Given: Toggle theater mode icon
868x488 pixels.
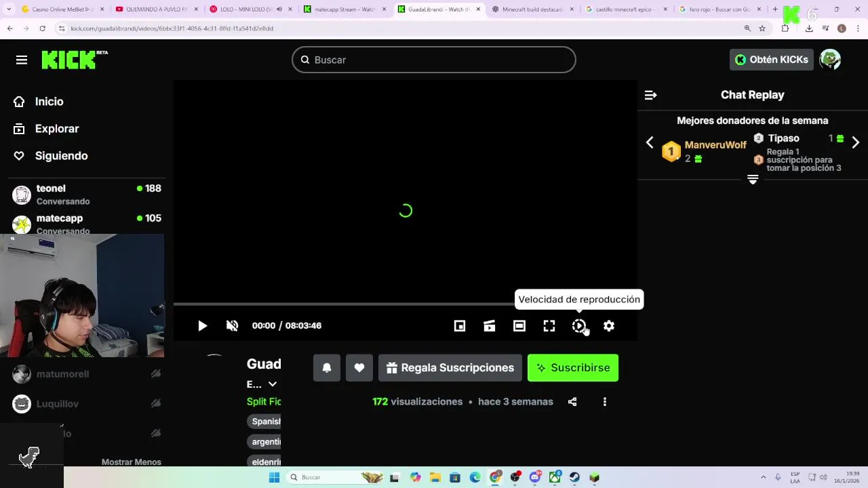Looking at the screenshot, I should (x=519, y=326).
